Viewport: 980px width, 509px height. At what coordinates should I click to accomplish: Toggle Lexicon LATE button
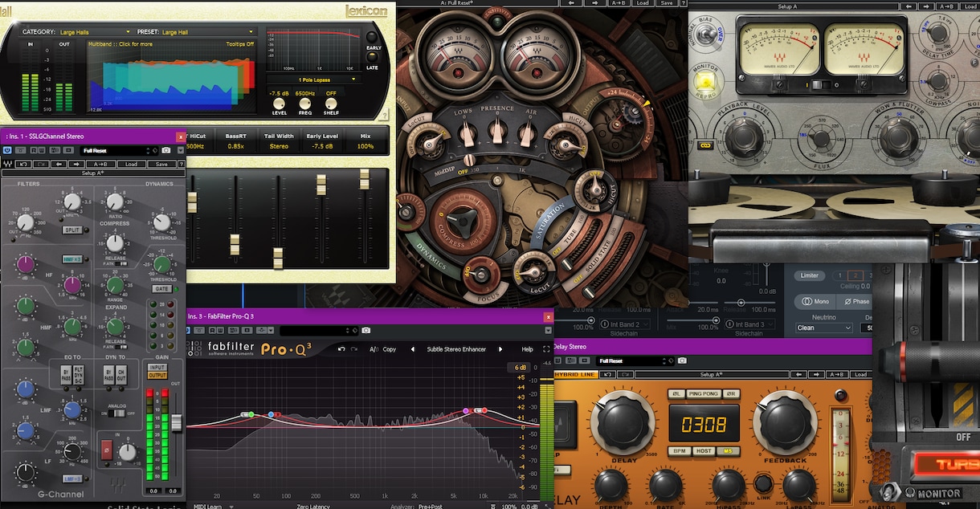click(x=372, y=57)
